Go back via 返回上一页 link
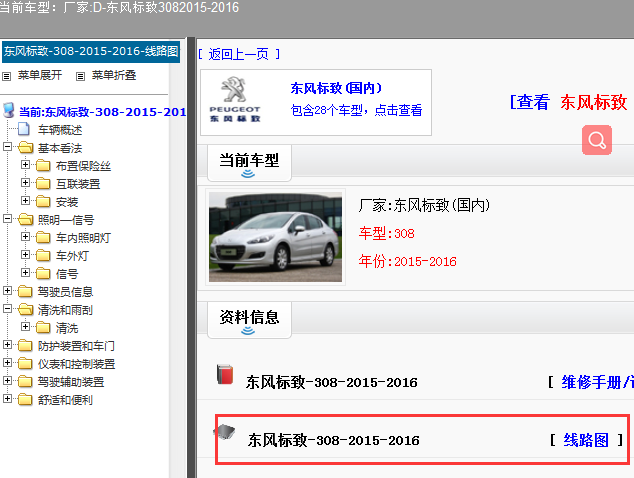This screenshot has height=478, width=634. point(239,54)
